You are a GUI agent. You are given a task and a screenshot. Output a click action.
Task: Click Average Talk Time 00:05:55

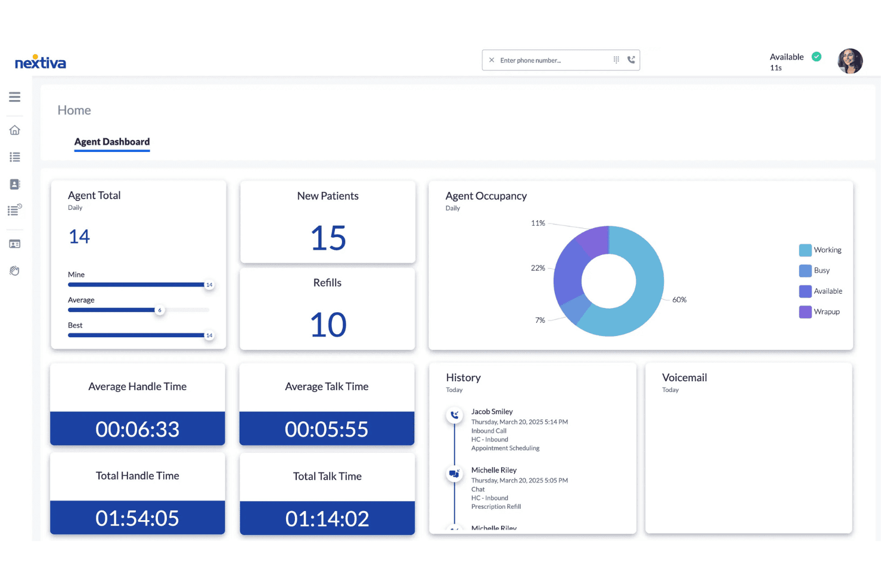[x=327, y=429]
